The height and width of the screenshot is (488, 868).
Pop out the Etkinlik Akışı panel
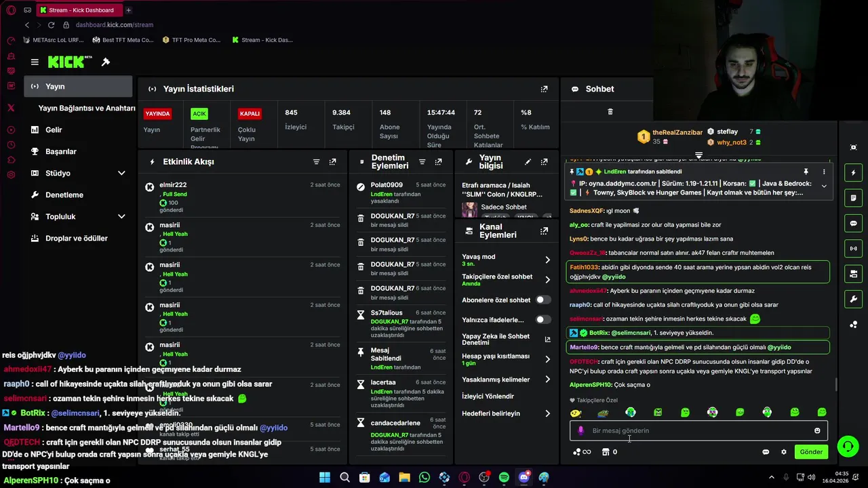332,162
